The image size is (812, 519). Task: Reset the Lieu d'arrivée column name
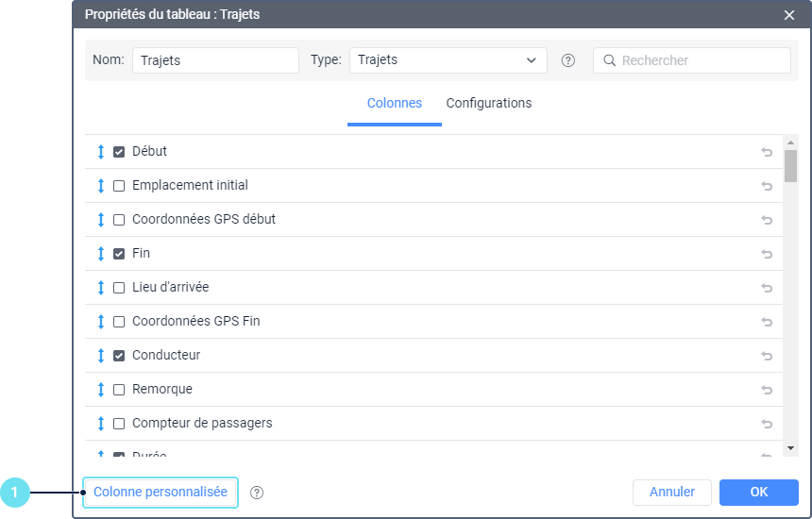767,288
